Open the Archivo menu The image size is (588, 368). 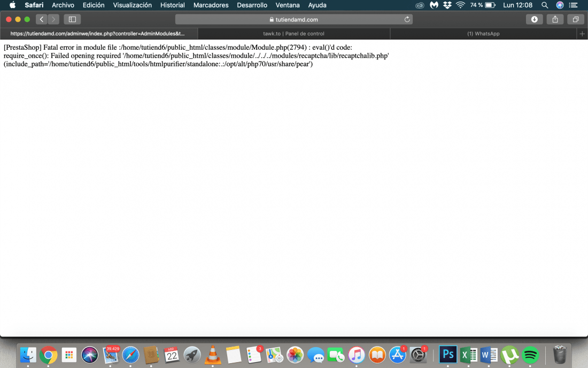coord(63,5)
